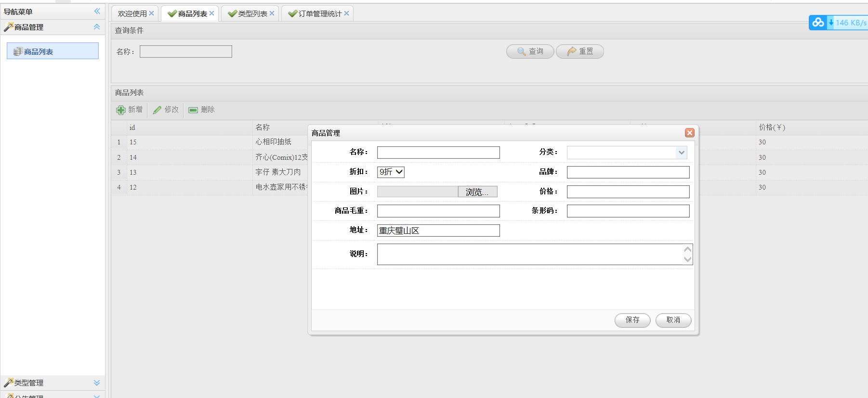This screenshot has height=398, width=868.
Task: Click the pencil 修改 edit icon
Action: [157, 110]
